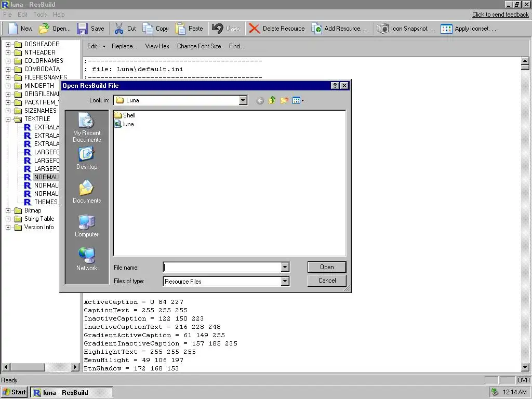This screenshot has width=532, height=399.
Task: Click the taskbar clock 12:14 AM
Action: tap(515, 392)
